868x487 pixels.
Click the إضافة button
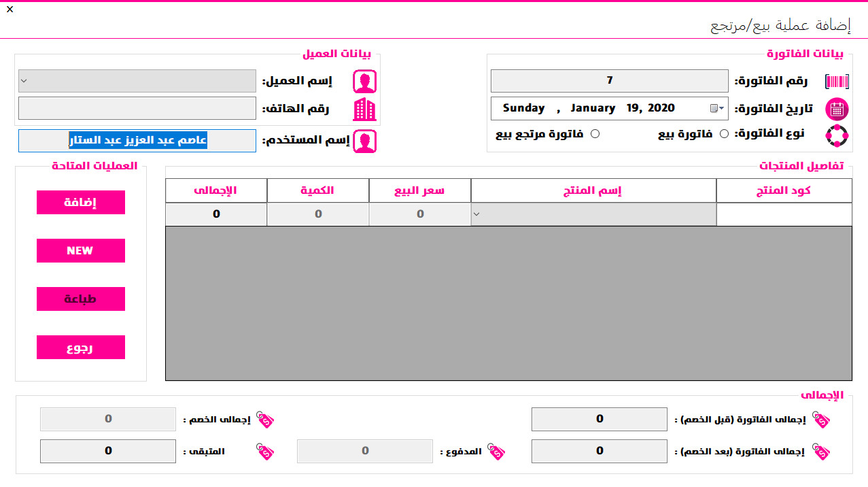80,202
